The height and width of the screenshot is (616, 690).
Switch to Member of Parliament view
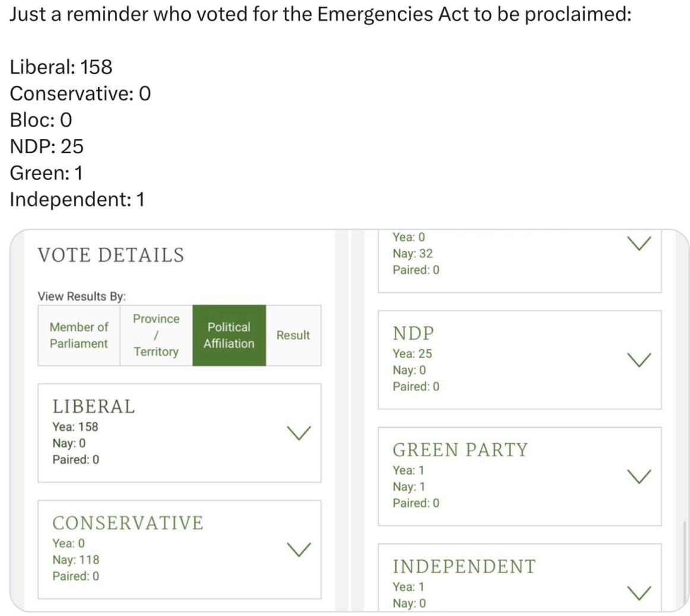(x=78, y=335)
